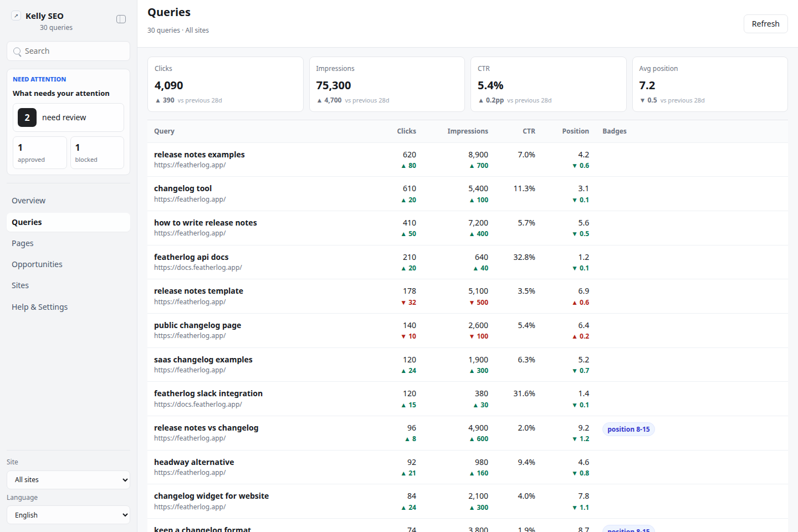The width and height of the screenshot is (798, 532).
Task: Open the release notes examples query row
Action: 468,160
